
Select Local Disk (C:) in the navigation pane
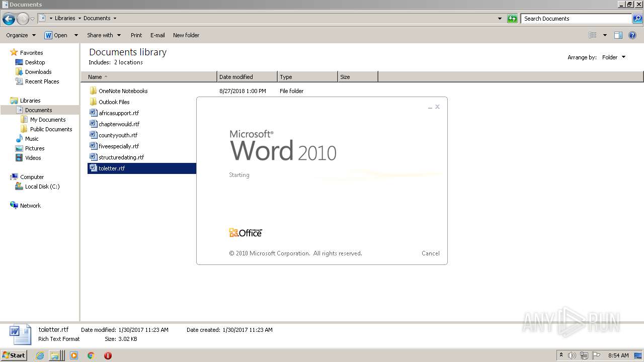[42, 187]
